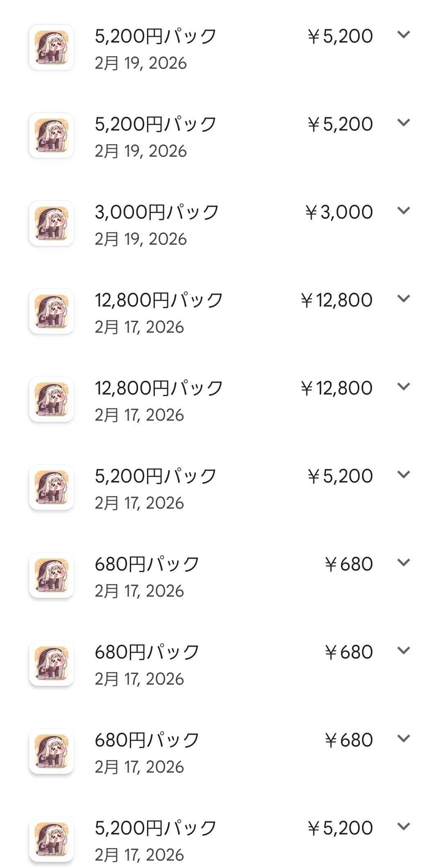The image size is (442, 868).
Task: Expand the bottommost 5,200円パック chevron
Action: [403, 827]
